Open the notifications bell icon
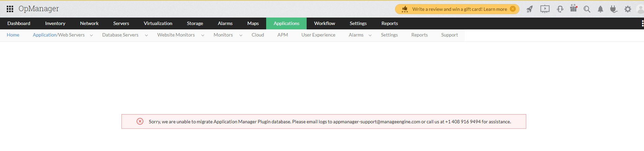Screen dimensions: 644x151 coord(600,9)
